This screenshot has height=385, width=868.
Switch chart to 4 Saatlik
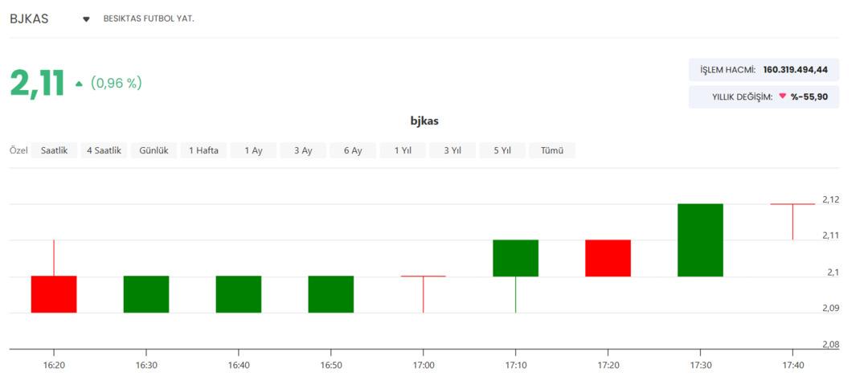click(x=104, y=150)
